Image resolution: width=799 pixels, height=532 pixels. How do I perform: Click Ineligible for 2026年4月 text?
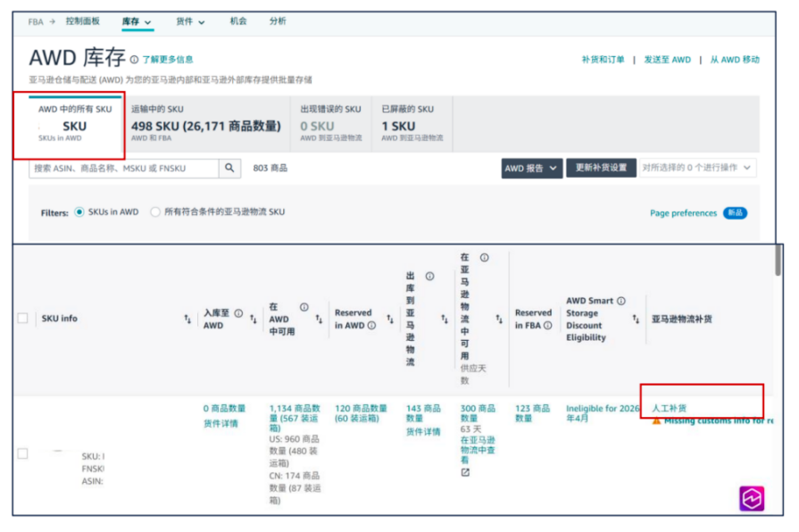click(602, 413)
